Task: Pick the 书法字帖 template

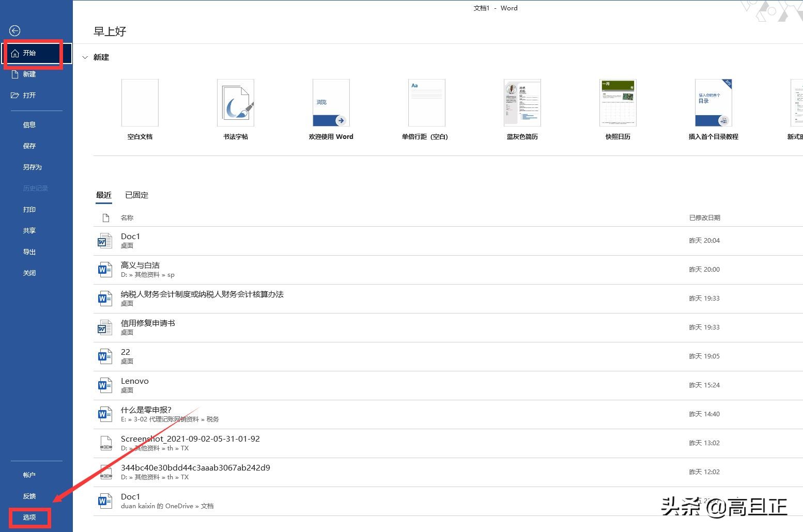Action: 236,110
